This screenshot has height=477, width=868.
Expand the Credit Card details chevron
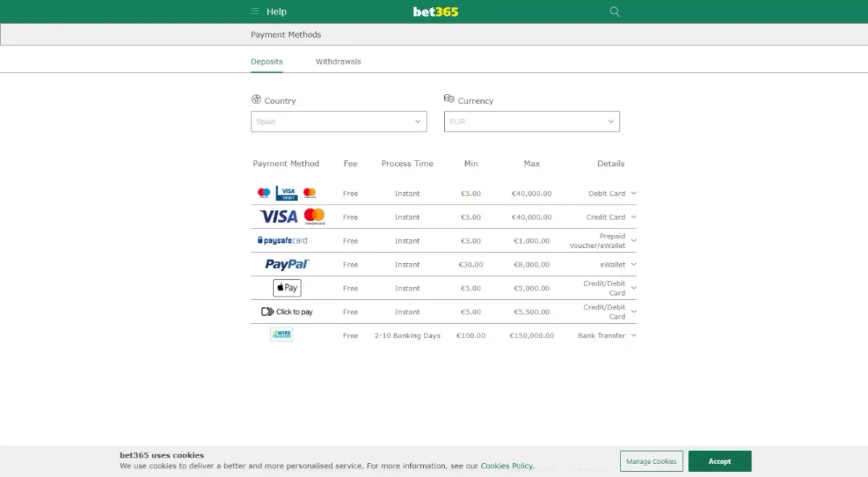634,217
